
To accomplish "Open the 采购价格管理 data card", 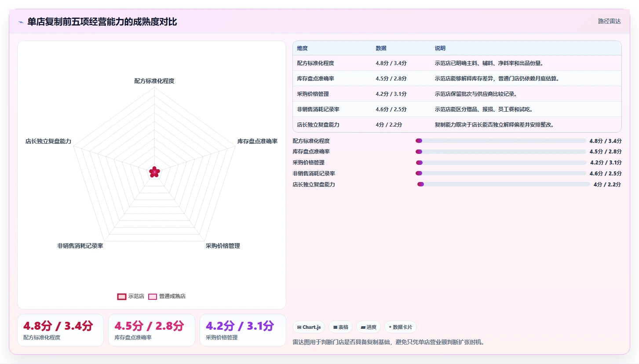I will coord(243,330).
